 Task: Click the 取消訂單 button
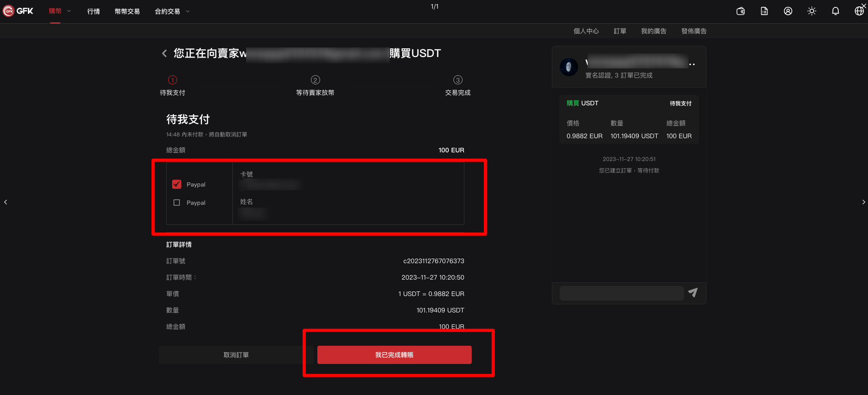(x=236, y=355)
